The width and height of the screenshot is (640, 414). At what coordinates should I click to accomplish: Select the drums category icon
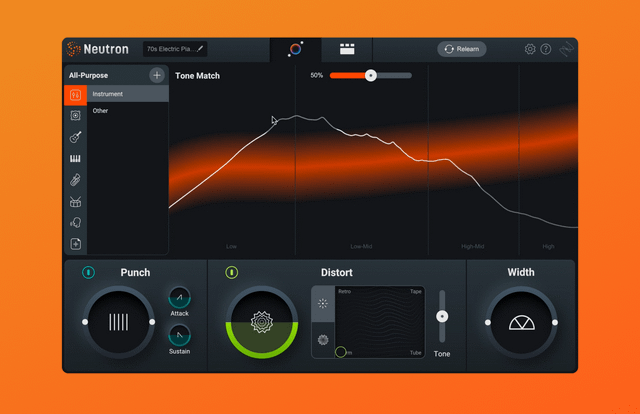pyautogui.click(x=76, y=201)
